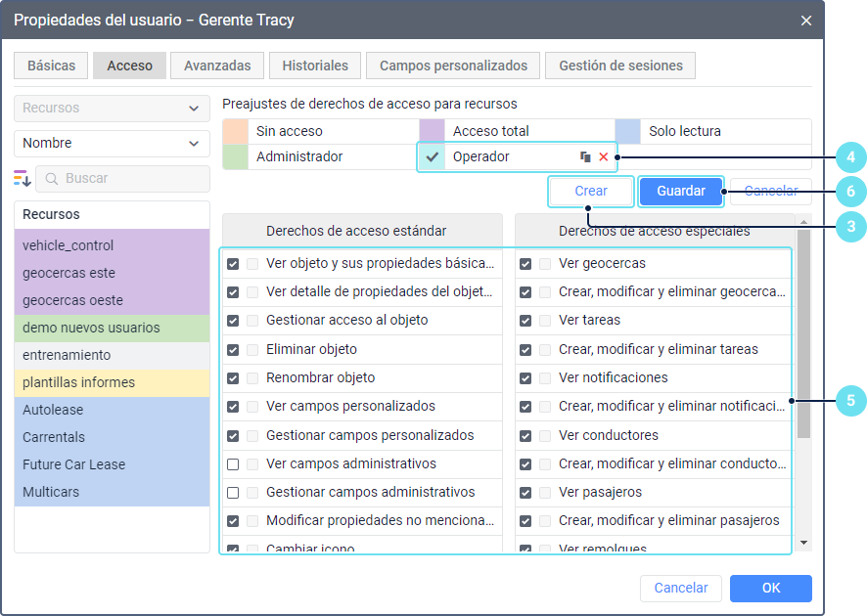
Task: Delete the Operador preset with red X
Action: point(604,157)
